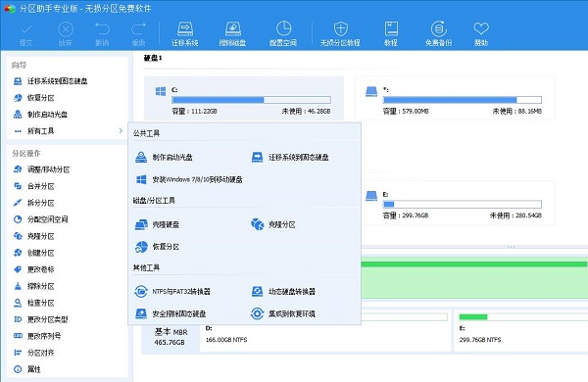Screen dimensions: 588x382
Task: Select 恢复分区 in the 向导 sidebar
Action: pos(33,98)
